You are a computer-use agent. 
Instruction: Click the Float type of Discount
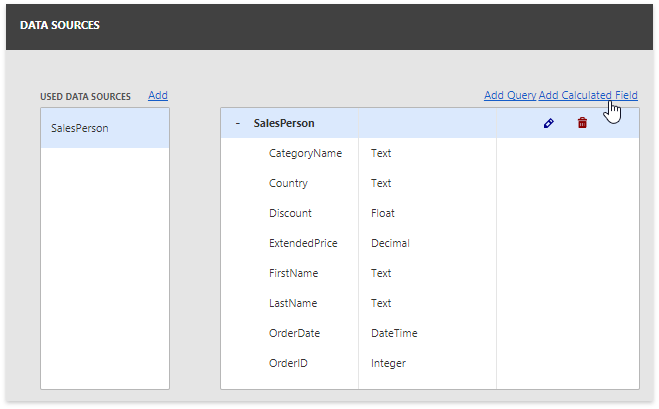pyautogui.click(x=382, y=213)
